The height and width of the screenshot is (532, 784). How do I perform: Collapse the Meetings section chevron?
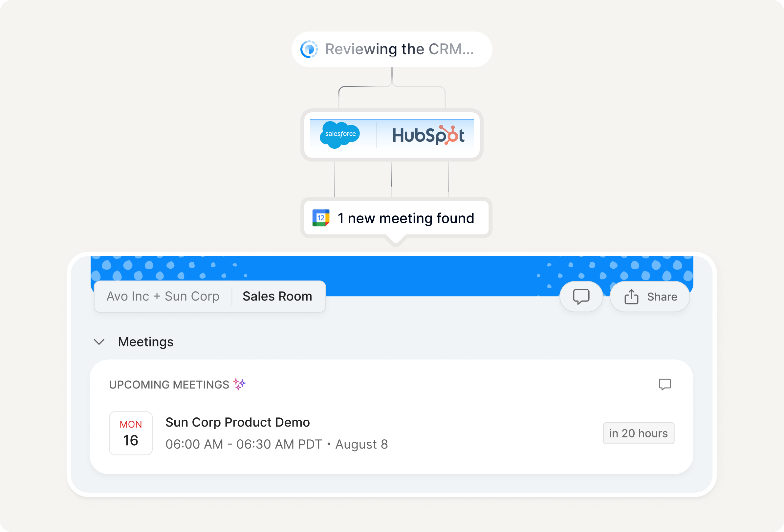click(99, 342)
